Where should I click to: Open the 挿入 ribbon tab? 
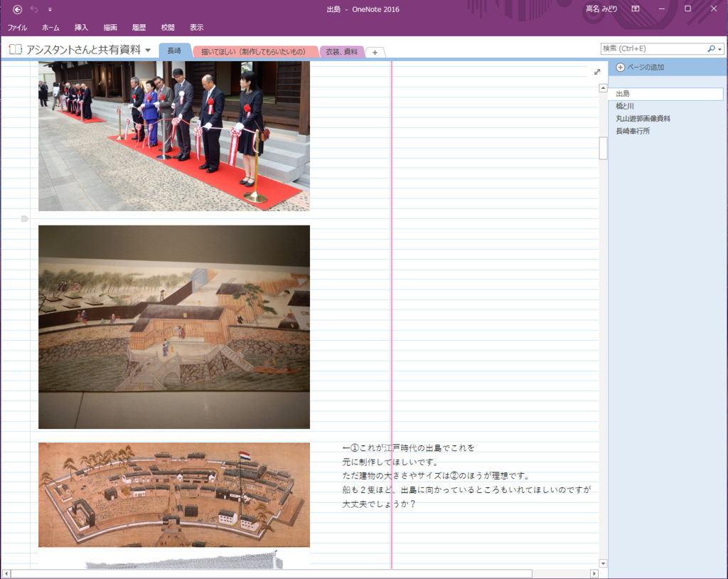pyautogui.click(x=81, y=28)
